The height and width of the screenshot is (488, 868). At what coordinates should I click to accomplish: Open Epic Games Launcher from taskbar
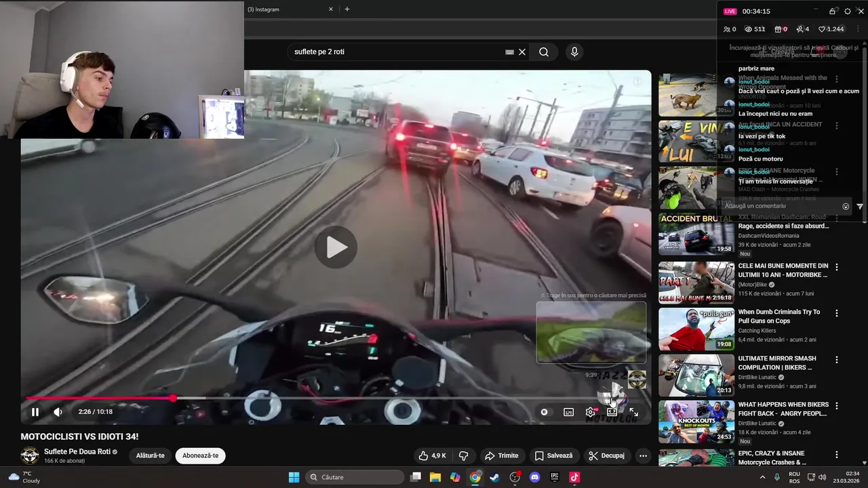click(555, 477)
